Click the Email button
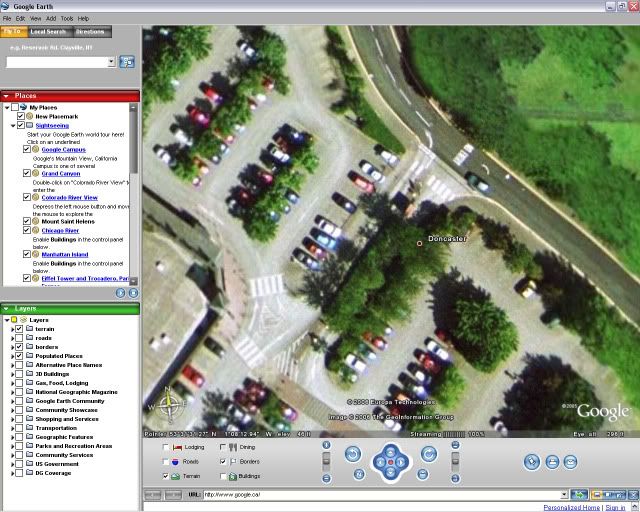The width and height of the screenshot is (640, 512). pos(571,462)
